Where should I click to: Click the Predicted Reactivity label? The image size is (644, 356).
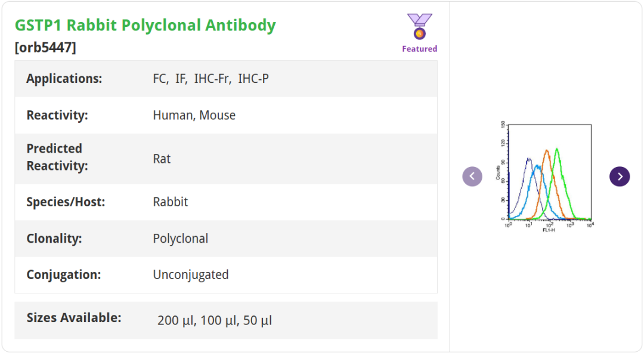pyautogui.click(x=57, y=157)
